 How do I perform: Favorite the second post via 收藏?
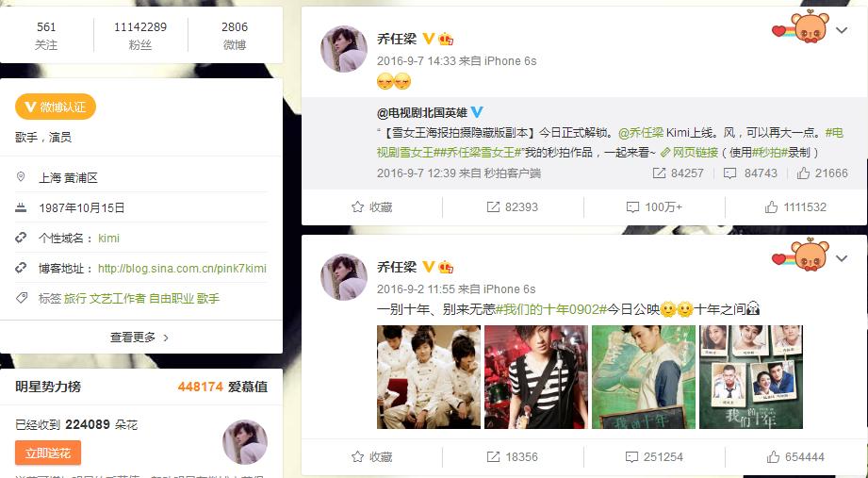coord(372,457)
